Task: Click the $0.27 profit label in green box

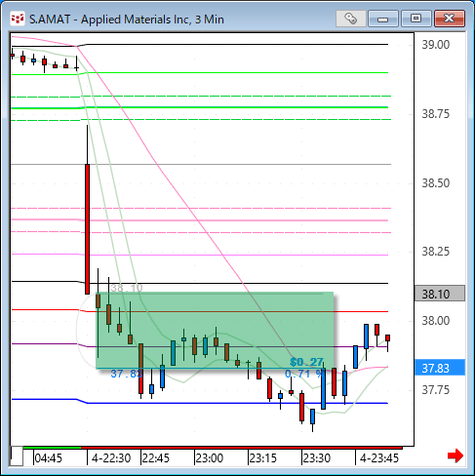Action: tap(306, 362)
